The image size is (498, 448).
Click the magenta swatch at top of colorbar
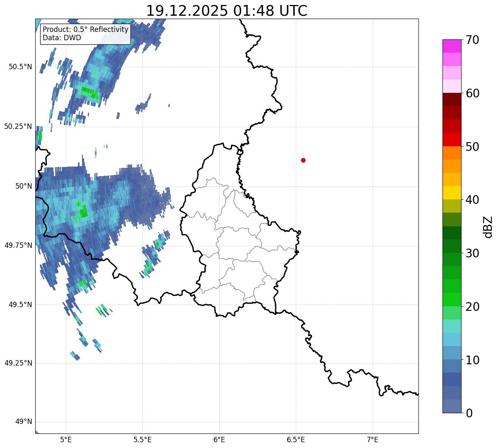coord(452,46)
